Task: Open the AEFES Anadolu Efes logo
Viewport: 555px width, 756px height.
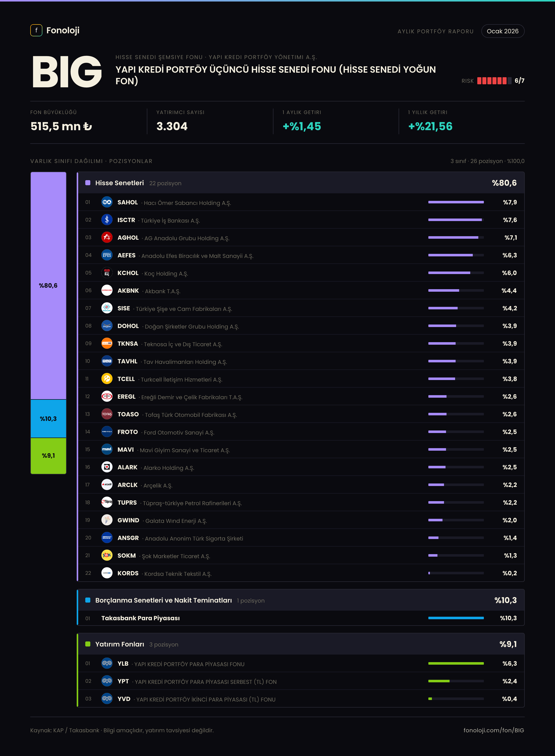Action: pyautogui.click(x=107, y=255)
